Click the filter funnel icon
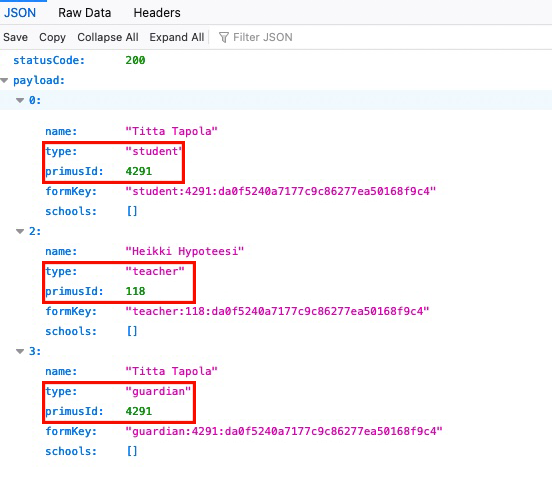The width and height of the screenshot is (552, 479). coord(224,37)
